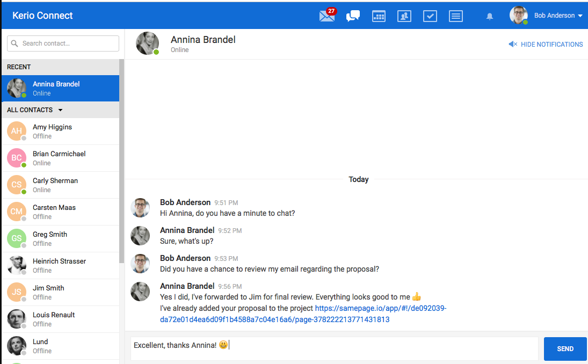Click Bob Anderson's profile picture in header

point(519,16)
